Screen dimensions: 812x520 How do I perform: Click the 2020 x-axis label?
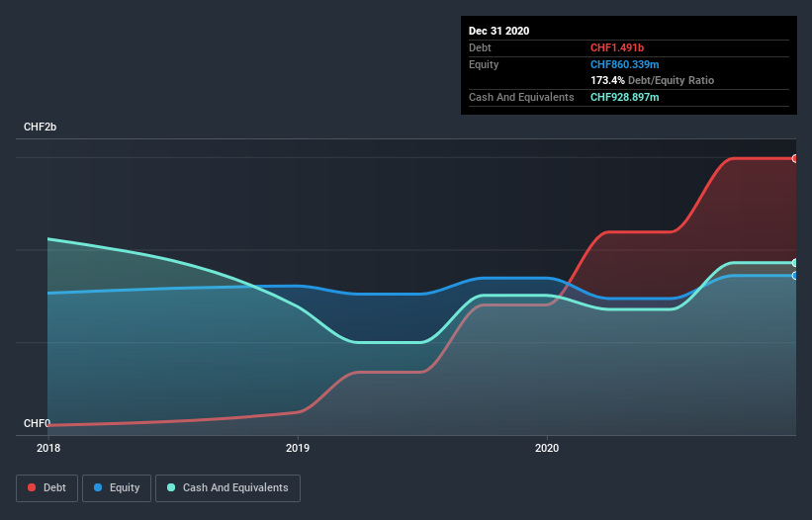pos(547,448)
